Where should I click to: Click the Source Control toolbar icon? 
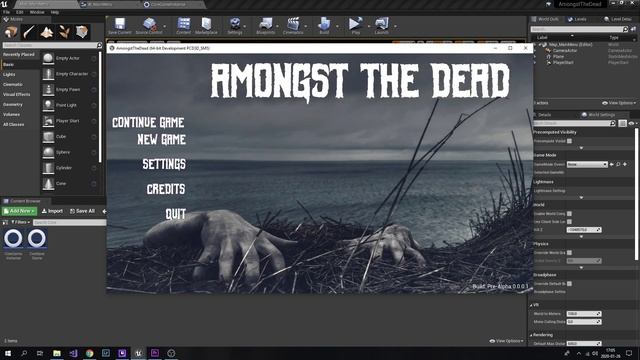149,24
